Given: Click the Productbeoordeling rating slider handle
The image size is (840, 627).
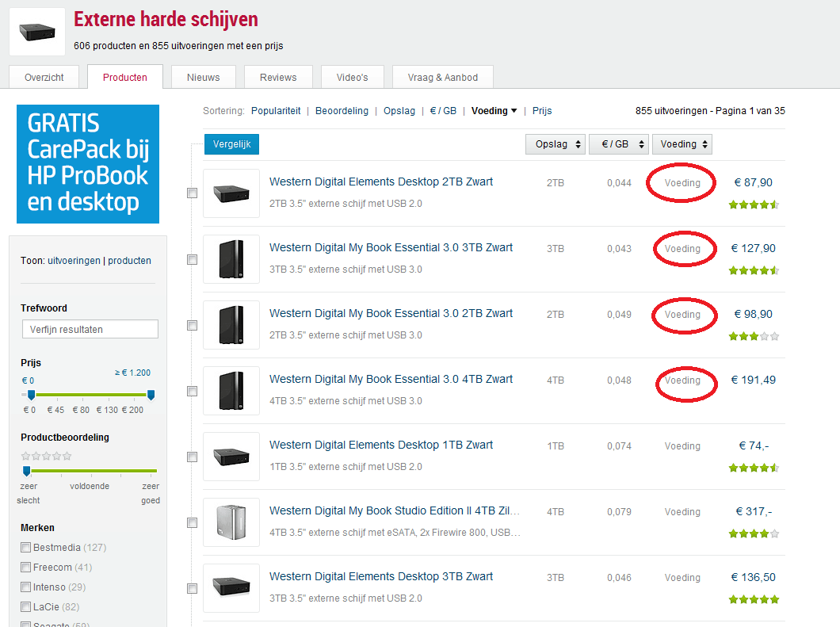Looking at the screenshot, I should pos(26,471).
